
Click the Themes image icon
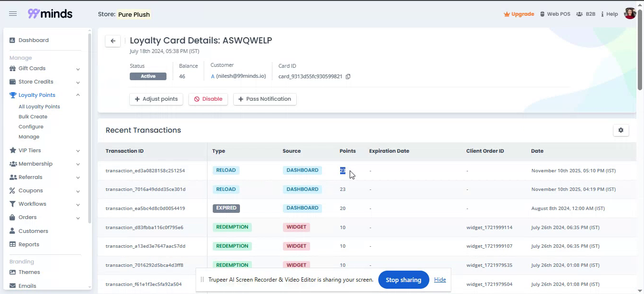(13, 272)
